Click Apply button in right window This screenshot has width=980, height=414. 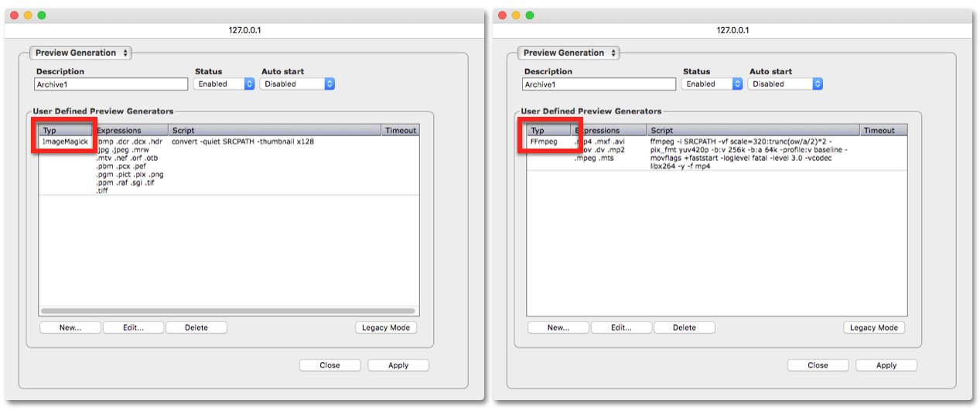[886, 365]
